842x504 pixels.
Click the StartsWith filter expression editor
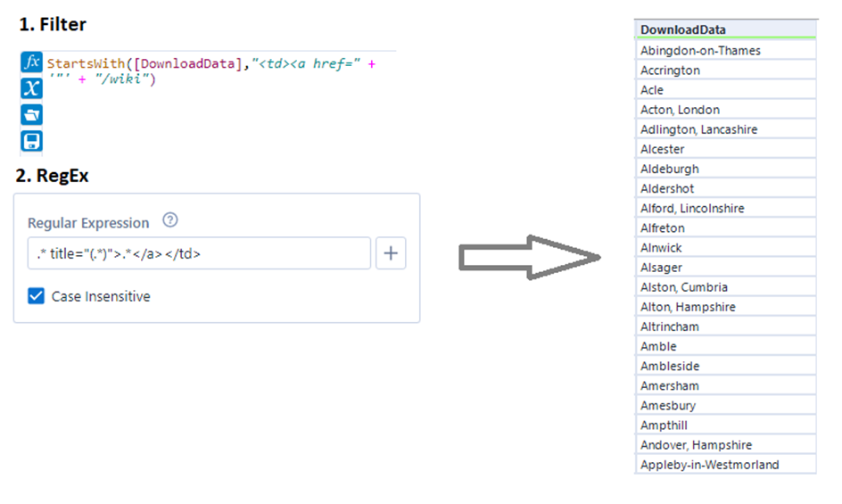(x=214, y=72)
